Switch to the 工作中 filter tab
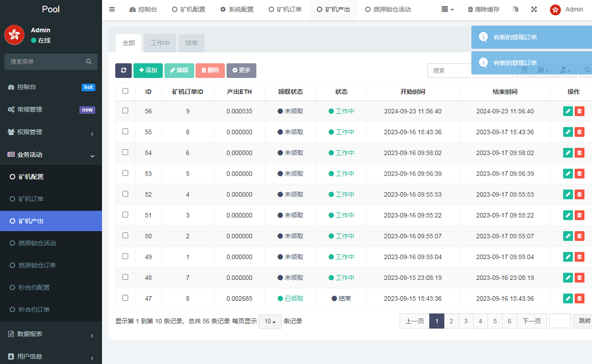 pos(160,43)
